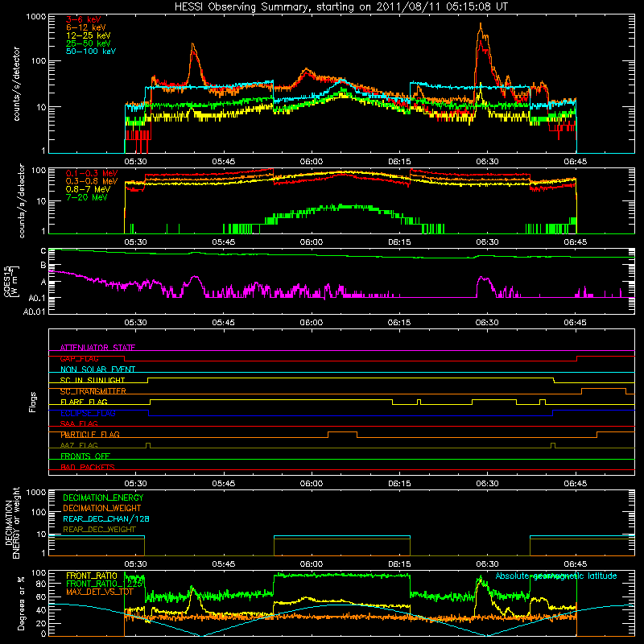Click the top panel counts/s/detector axis label
Viewport: 644px width, 644px height.
tap(16, 84)
